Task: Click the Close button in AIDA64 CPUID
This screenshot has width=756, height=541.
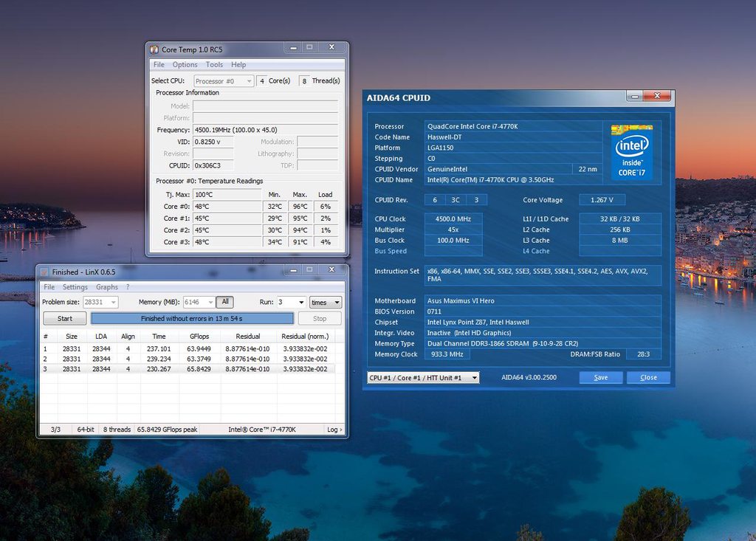Action: click(x=648, y=378)
